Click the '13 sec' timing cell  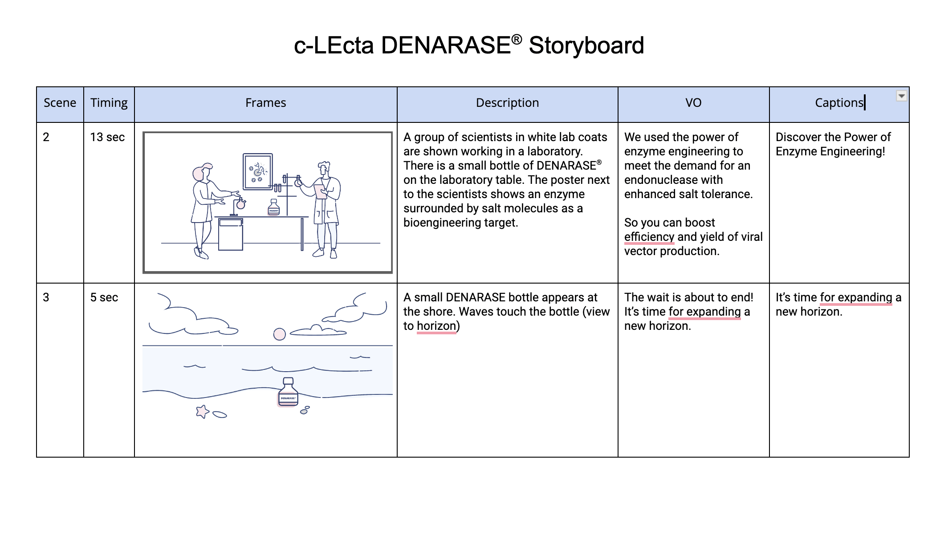[107, 137]
